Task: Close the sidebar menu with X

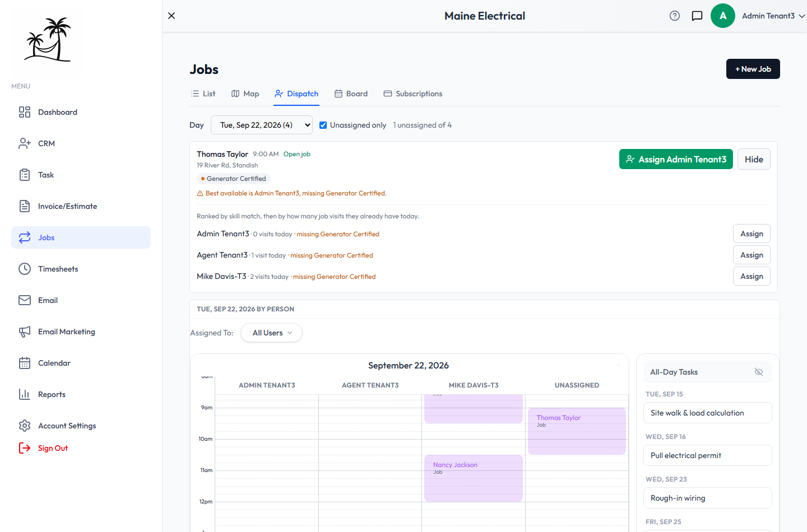Action: pyautogui.click(x=171, y=16)
